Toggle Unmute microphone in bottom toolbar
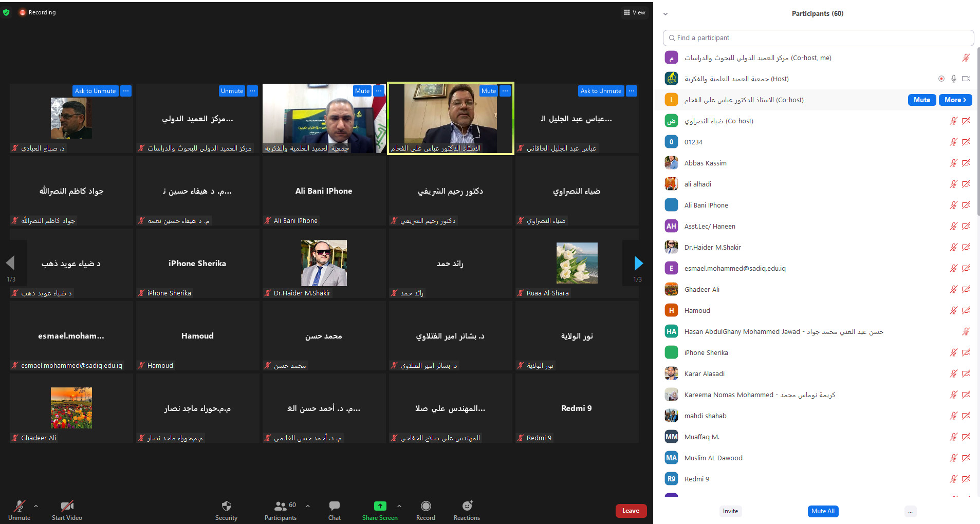 pos(19,506)
